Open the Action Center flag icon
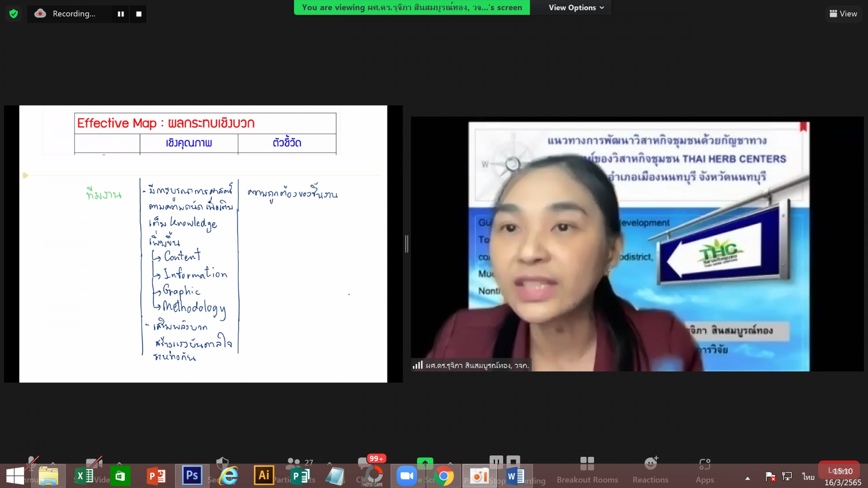The image size is (868, 488). click(770, 476)
